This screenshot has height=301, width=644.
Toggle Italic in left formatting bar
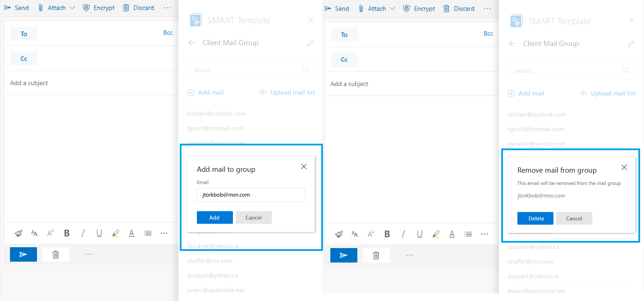pyautogui.click(x=83, y=233)
